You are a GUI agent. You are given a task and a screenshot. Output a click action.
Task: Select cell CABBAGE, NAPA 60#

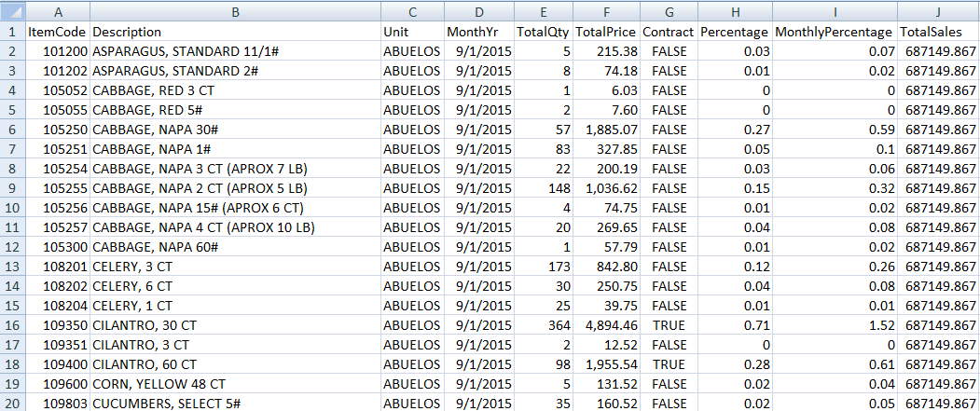(236, 247)
